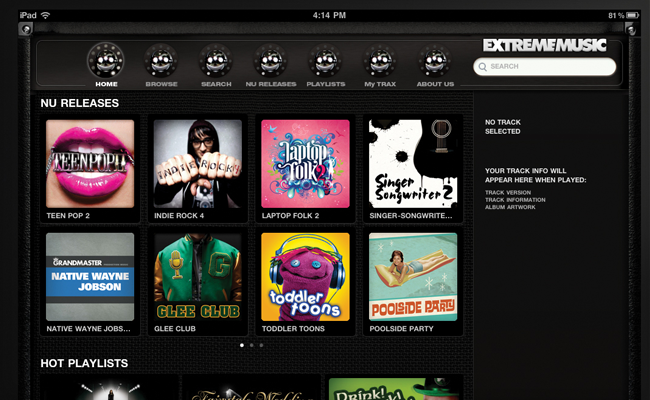Click the magnifier icon in search field

click(483, 67)
